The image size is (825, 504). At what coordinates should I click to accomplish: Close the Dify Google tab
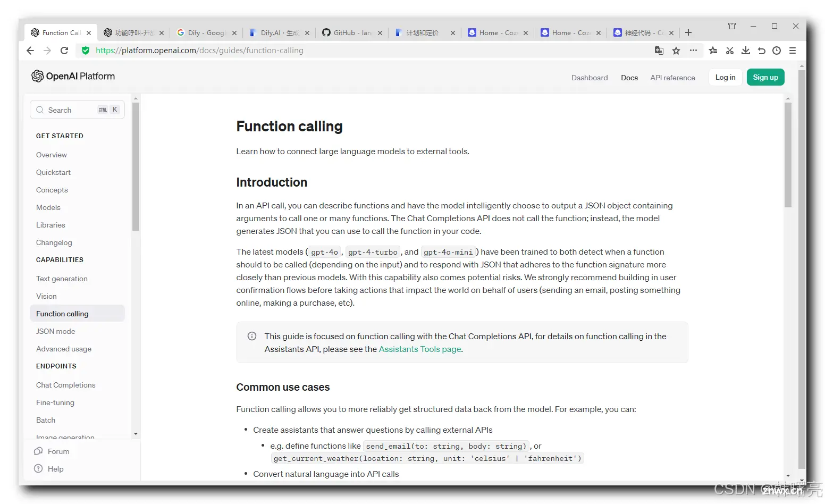click(x=234, y=33)
